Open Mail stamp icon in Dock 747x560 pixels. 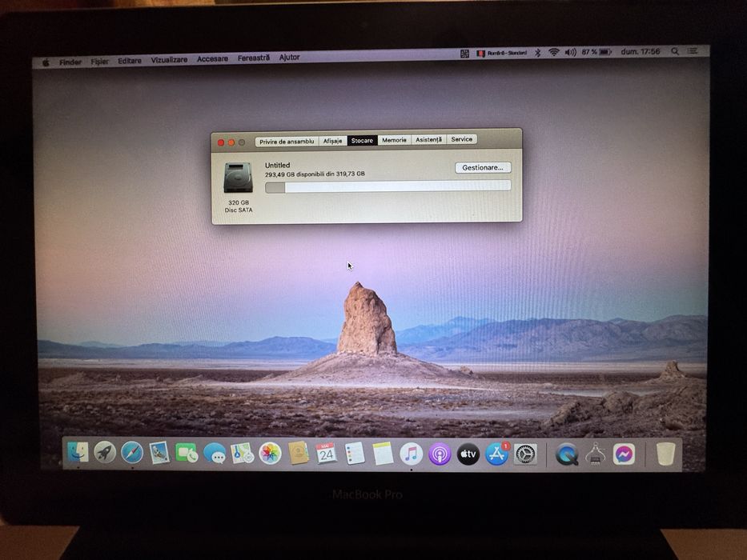[x=159, y=453]
